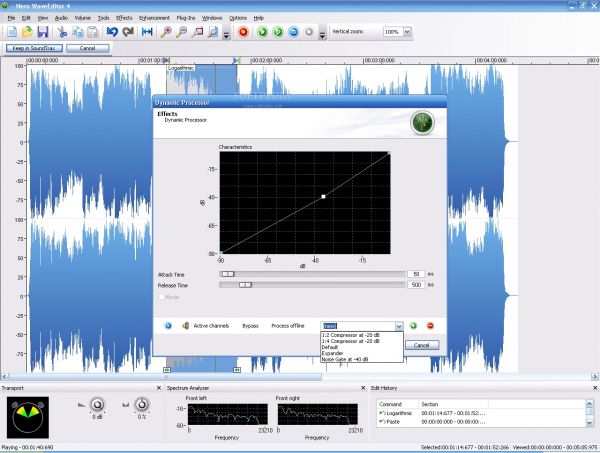This screenshot has width=600, height=453.
Task: Toggle the Bypass option
Action: point(250,326)
